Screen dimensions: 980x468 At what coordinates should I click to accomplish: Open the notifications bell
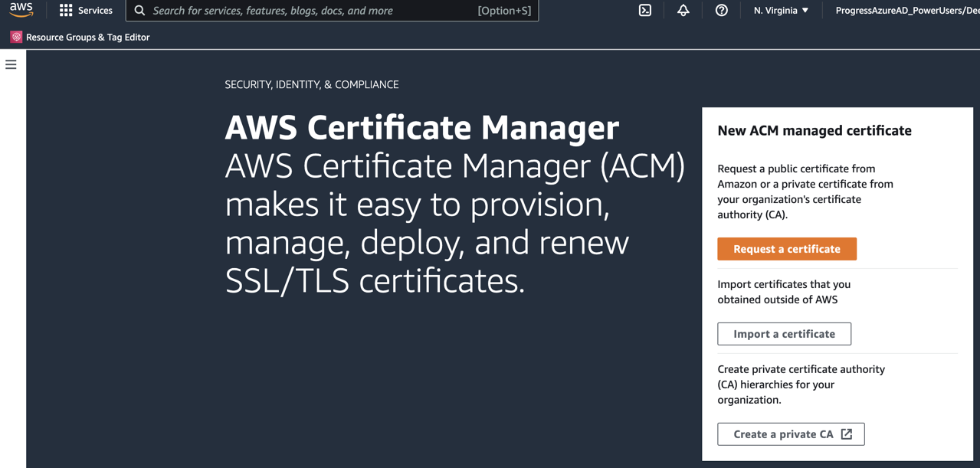[x=683, y=10]
